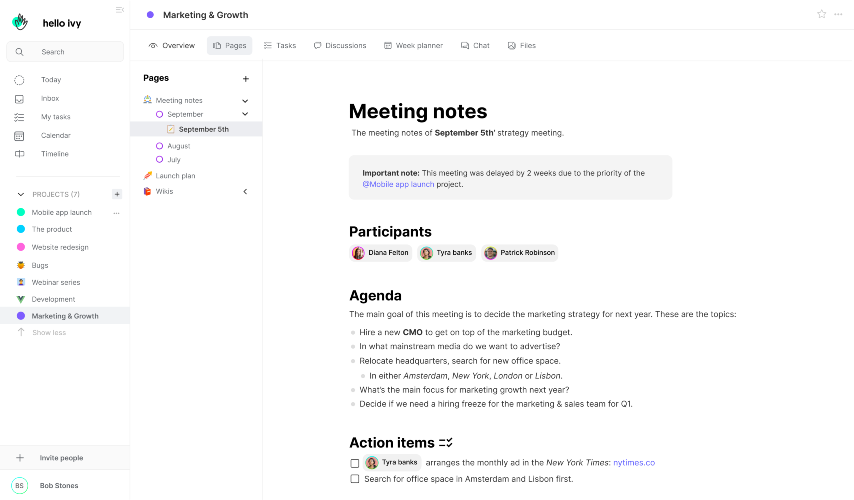Click the Bob Stones user name
The height and width of the screenshot is (500, 854).
(x=59, y=485)
